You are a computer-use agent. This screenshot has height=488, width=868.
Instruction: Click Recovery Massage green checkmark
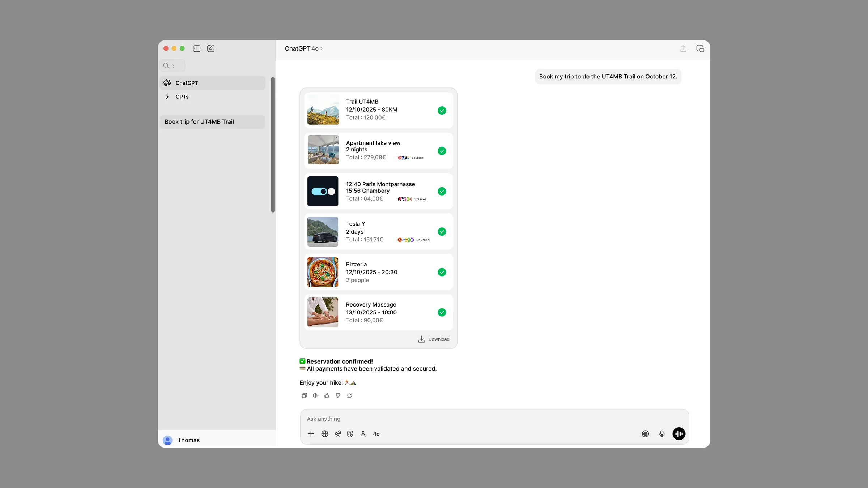[442, 312]
